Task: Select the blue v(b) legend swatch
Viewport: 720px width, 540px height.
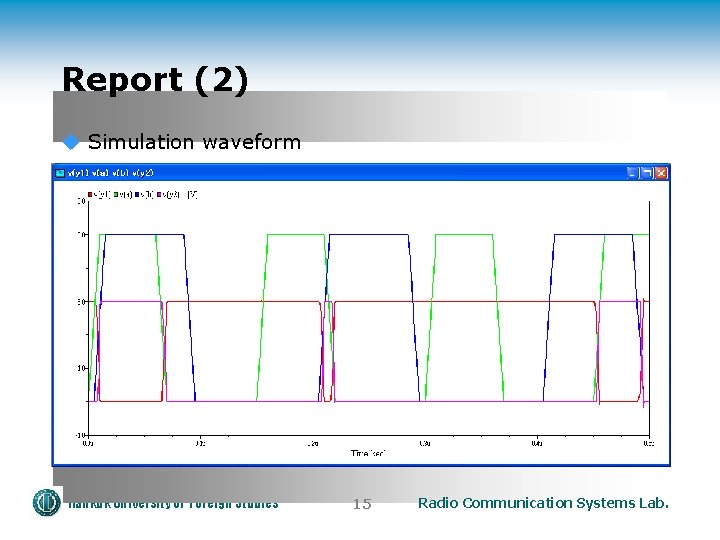Action: click(x=137, y=195)
